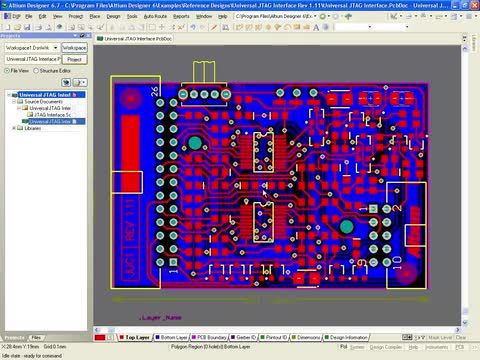Image resolution: width=480 pixels, height=360 pixels.
Task: Click the Mask Level button
Action: [x=440, y=337]
